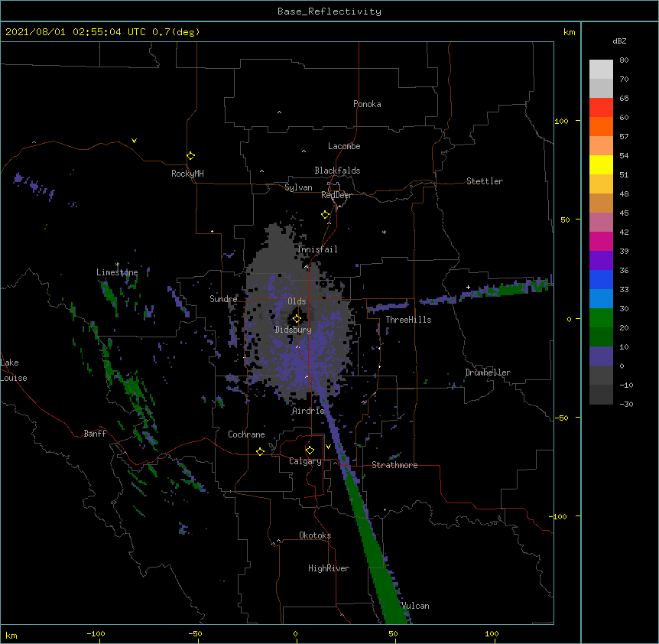Click the Airdrie city label
Image resolution: width=659 pixels, height=644 pixels.
point(309,411)
